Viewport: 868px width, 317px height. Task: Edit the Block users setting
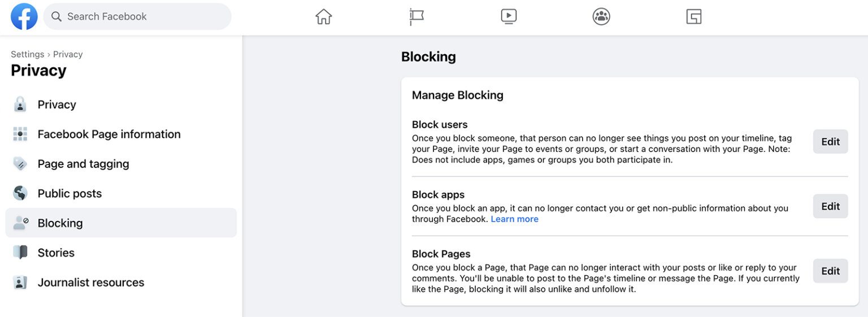point(830,142)
